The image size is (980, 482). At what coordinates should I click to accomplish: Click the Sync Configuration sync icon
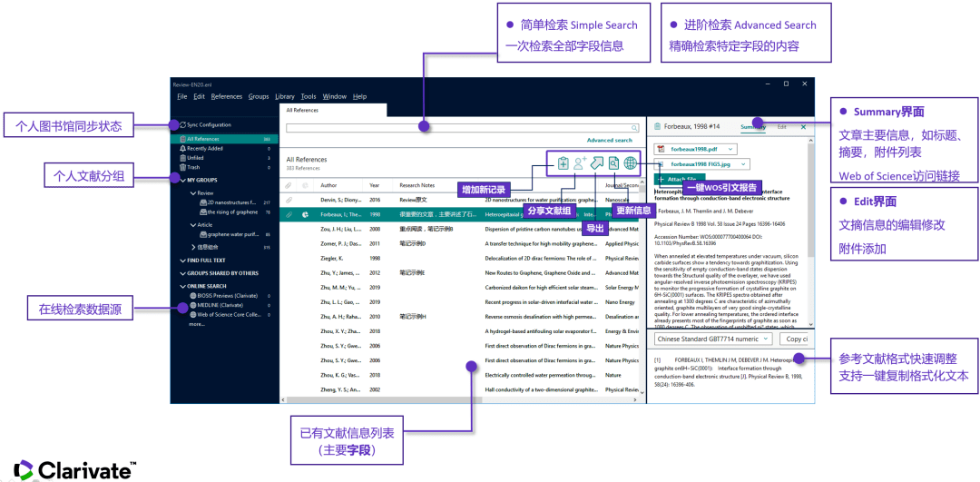[182, 125]
